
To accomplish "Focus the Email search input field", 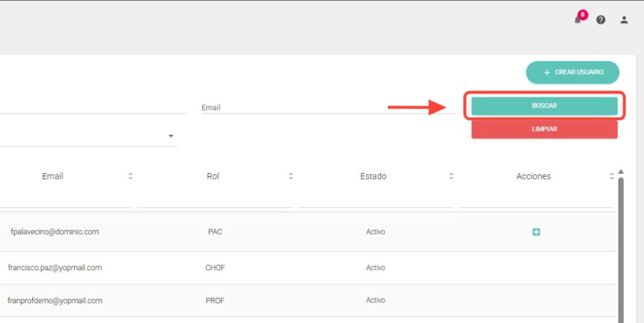I will 327,108.
